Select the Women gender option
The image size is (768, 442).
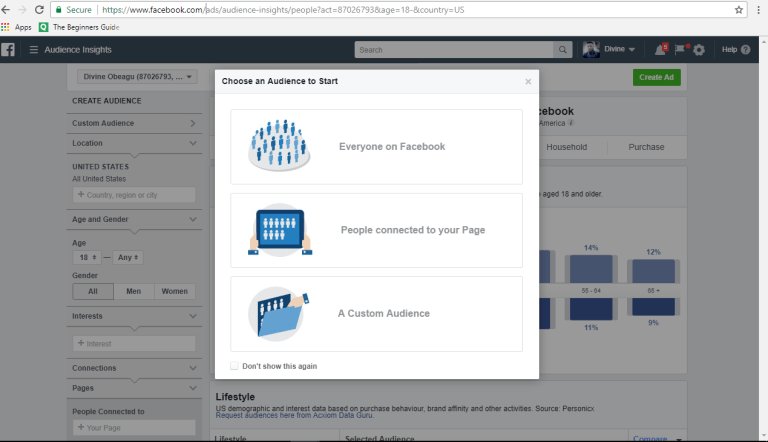(x=174, y=291)
